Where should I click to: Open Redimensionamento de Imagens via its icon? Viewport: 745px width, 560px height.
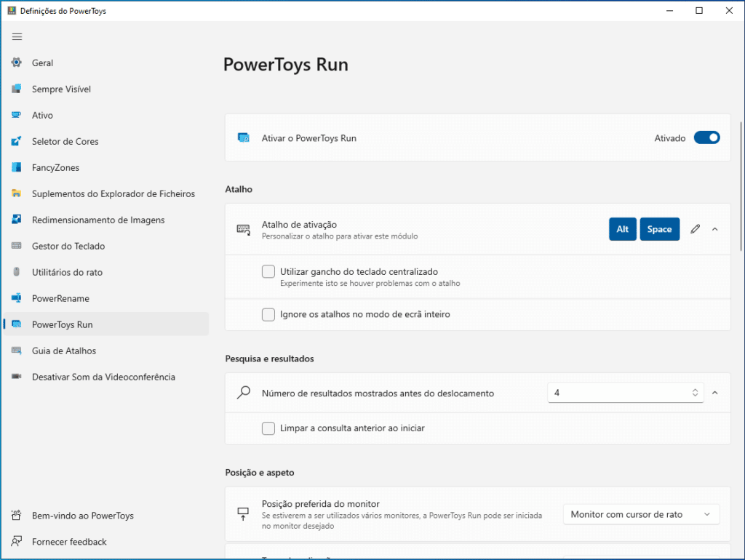16,220
